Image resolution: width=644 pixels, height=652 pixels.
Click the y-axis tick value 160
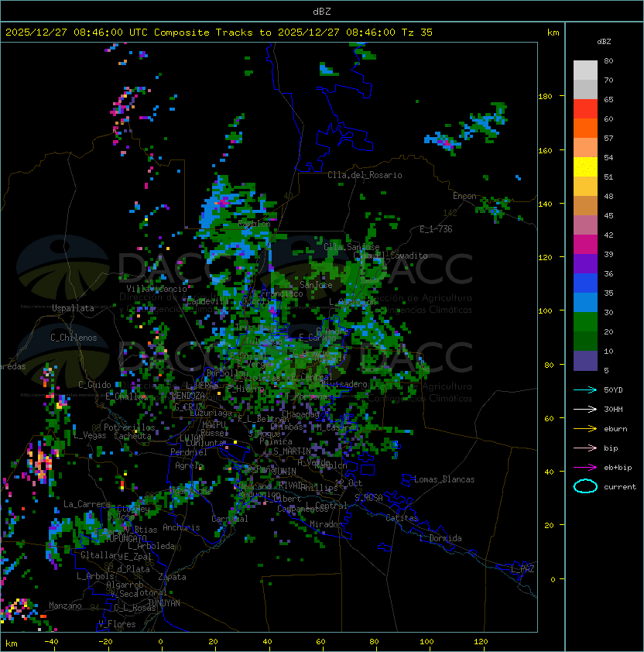pyautogui.click(x=545, y=150)
